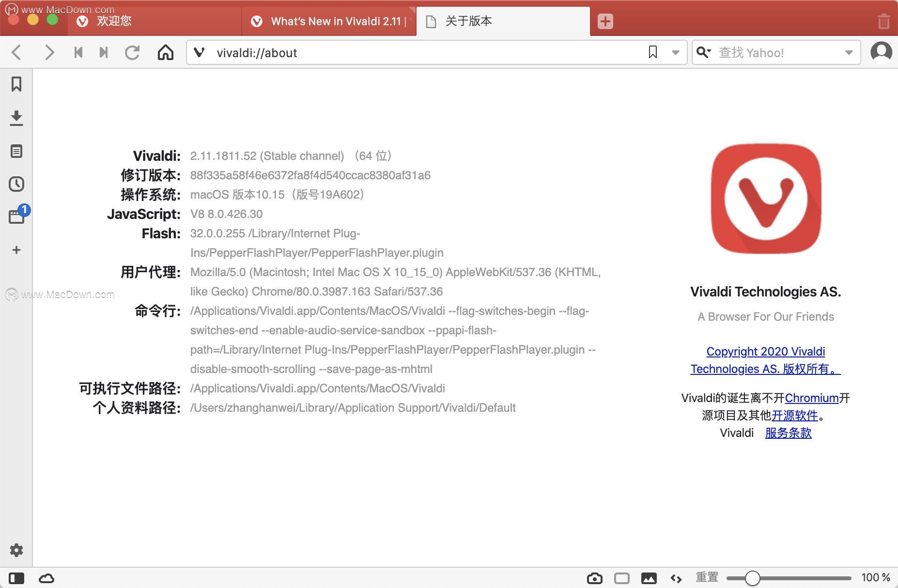This screenshot has width=898, height=588.
Task: Open the Notes panel
Action: click(x=16, y=151)
